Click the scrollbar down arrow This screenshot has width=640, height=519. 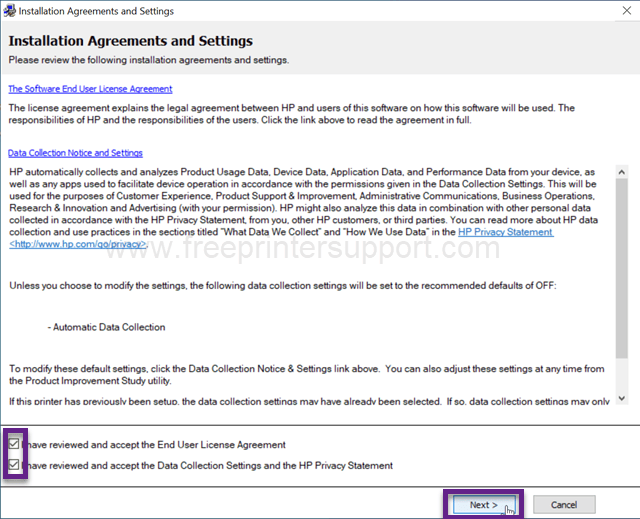coord(622,398)
